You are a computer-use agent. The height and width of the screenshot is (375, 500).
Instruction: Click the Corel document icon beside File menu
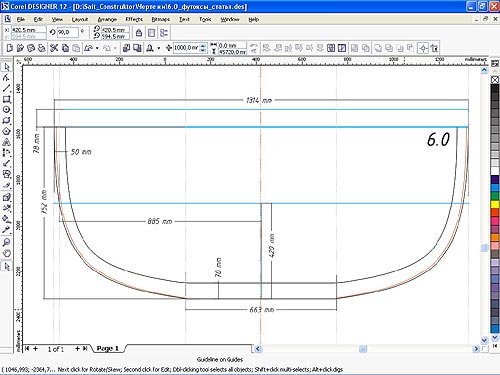click(x=7, y=19)
